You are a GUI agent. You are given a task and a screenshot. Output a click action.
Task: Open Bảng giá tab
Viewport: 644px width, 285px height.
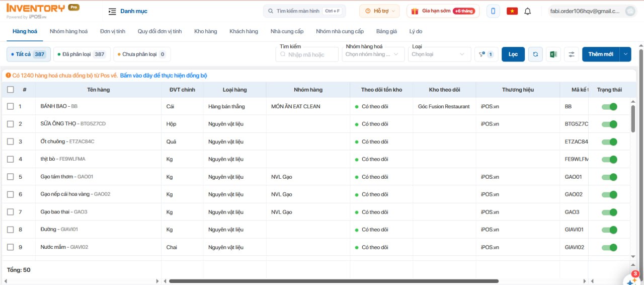pyautogui.click(x=386, y=31)
